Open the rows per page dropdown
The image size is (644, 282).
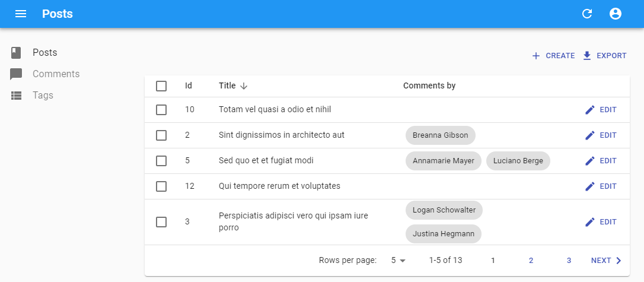click(x=397, y=261)
